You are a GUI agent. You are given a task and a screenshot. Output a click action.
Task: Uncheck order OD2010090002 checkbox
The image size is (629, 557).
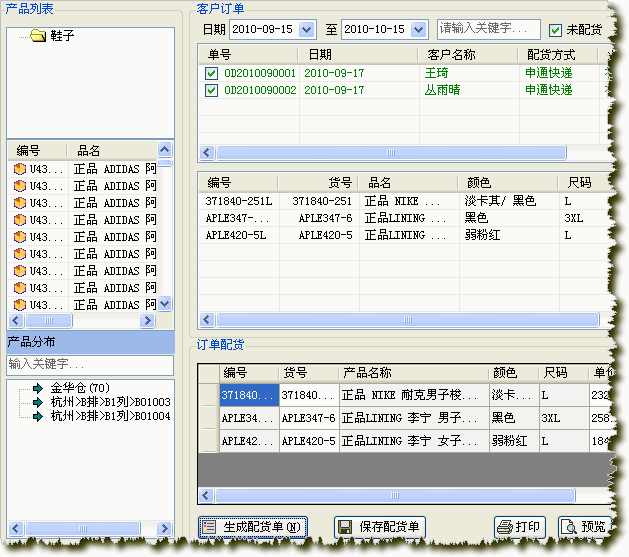[211, 90]
